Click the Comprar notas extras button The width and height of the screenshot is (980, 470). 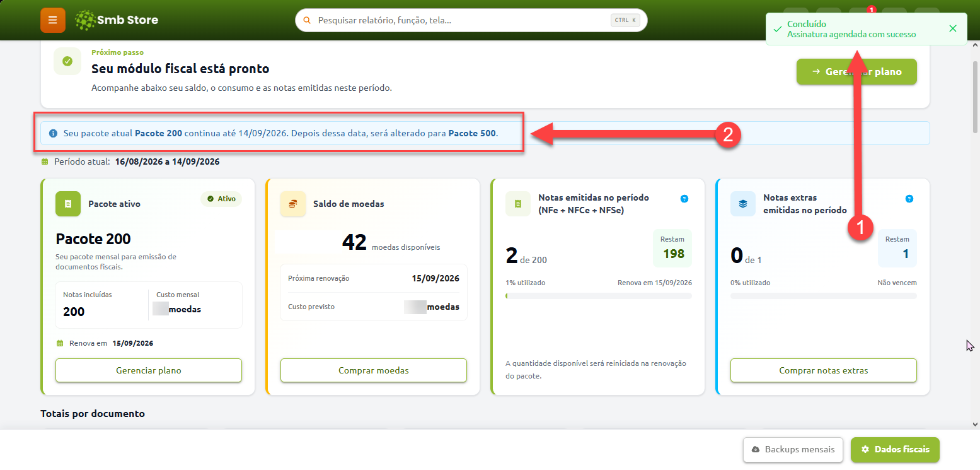point(824,370)
